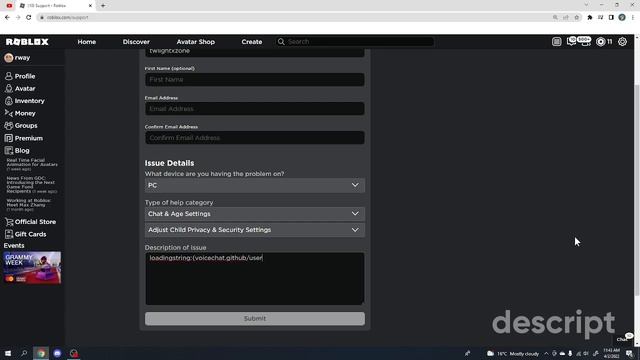Viewport: 640px width, 360px height.
Task: Select the Support - Roblox browser tab
Action: tap(55, 6)
